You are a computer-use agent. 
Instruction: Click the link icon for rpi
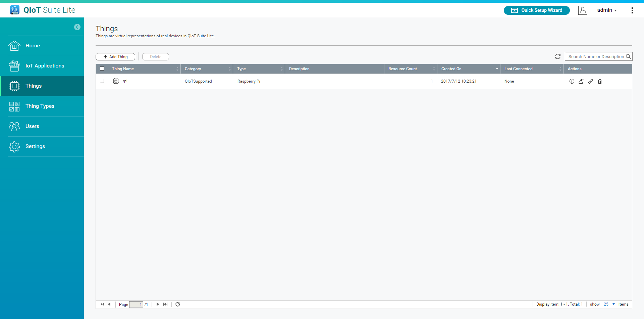pos(590,81)
